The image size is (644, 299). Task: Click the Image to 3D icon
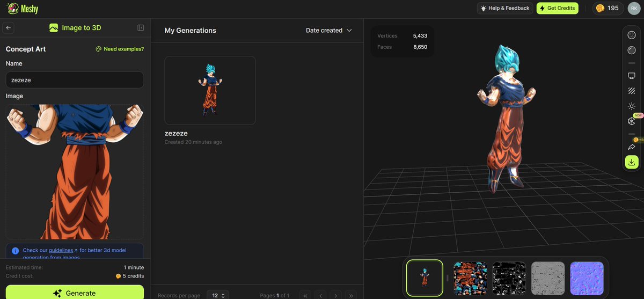(54, 28)
